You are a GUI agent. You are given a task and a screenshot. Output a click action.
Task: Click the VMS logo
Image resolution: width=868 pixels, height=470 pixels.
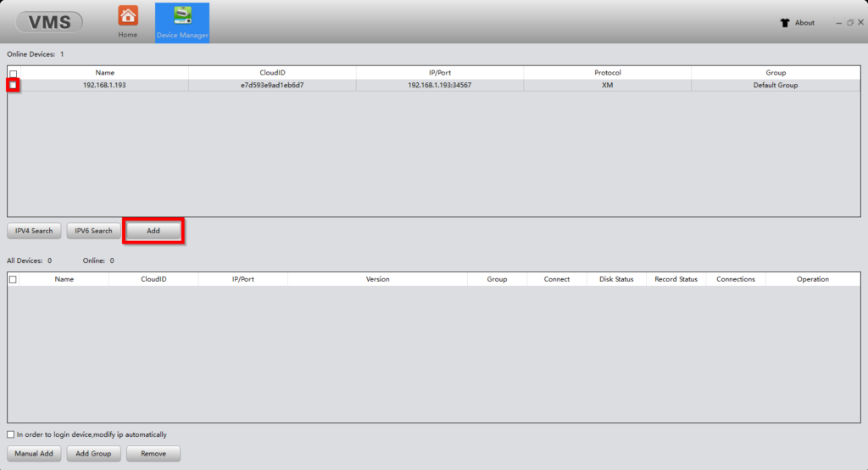pyautogui.click(x=44, y=22)
